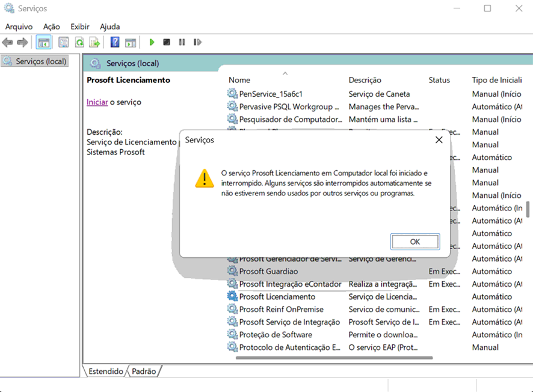This screenshot has height=392, width=533.
Task: Pause the service with pause icon
Action: pyautogui.click(x=182, y=42)
